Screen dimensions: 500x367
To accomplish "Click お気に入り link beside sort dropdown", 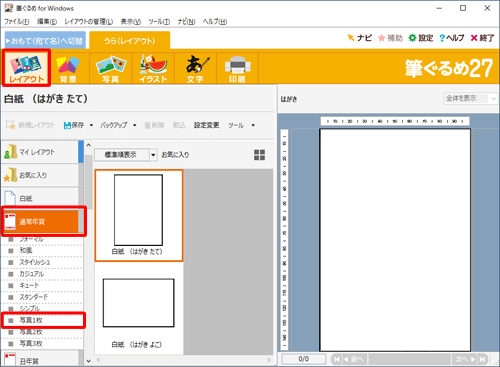I will tap(175, 155).
